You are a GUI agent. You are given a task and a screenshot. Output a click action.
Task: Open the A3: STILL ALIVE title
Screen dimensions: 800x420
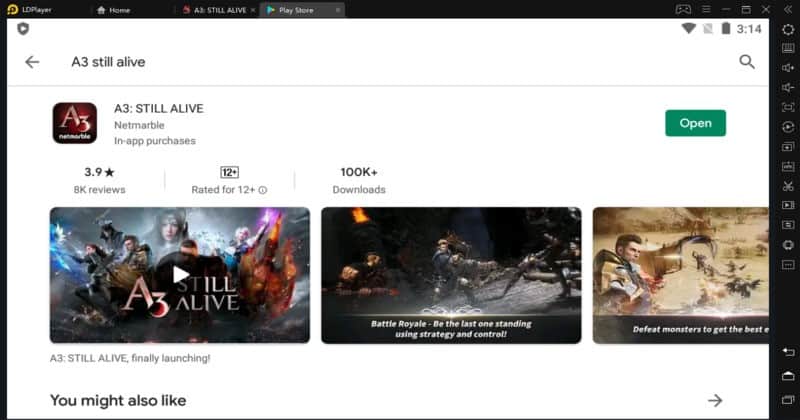click(x=159, y=108)
